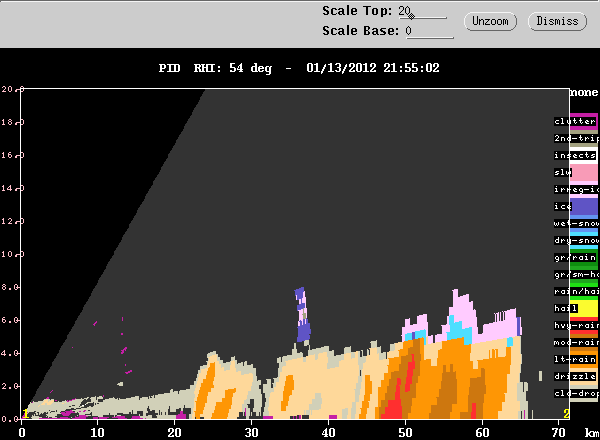Image resolution: width=600 pixels, height=440 pixels.
Task: Click the 'none' legend label
Action: click(x=584, y=93)
